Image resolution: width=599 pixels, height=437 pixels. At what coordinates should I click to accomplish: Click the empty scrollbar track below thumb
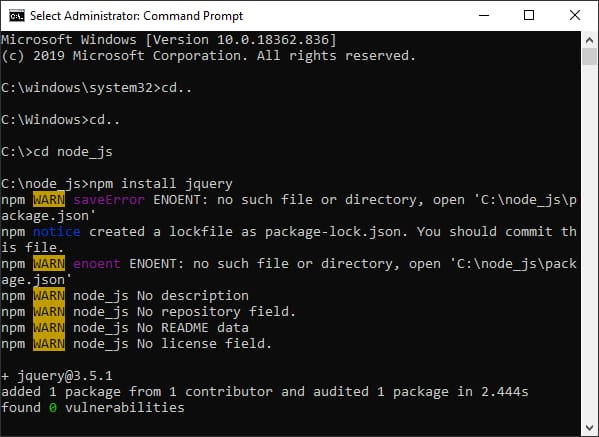point(589,243)
